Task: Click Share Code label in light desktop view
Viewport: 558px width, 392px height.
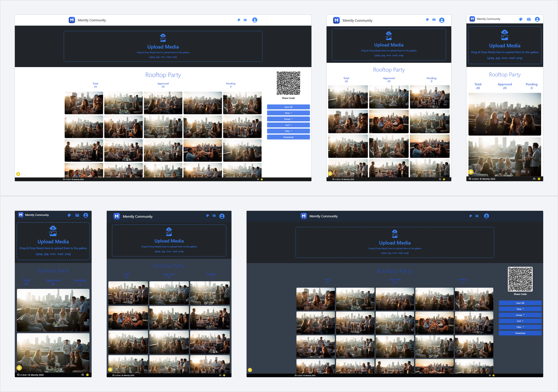Action: (288, 98)
